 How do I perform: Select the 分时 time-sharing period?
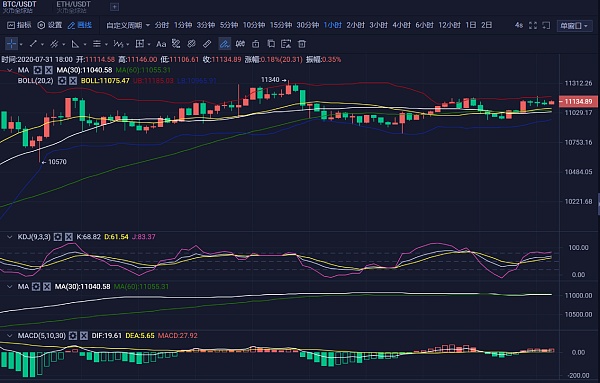[161, 25]
